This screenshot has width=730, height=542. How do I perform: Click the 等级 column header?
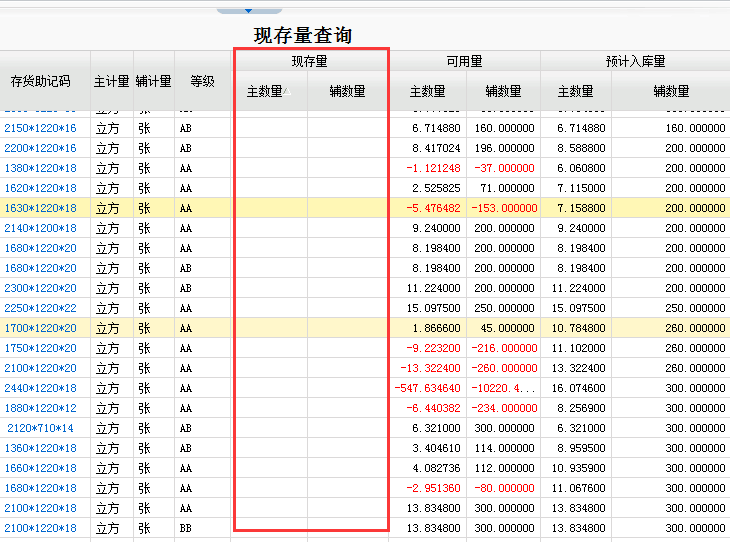point(202,81)
